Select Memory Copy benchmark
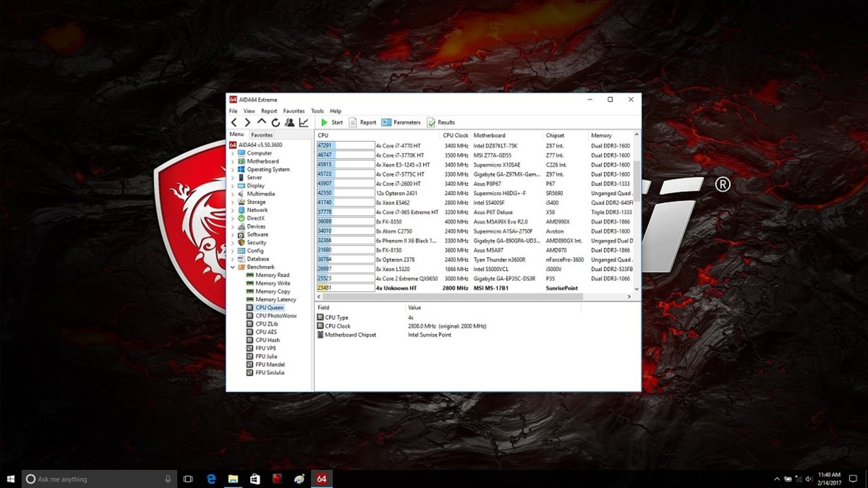This screenshot has height=488, width=868. tap(273, 291)
